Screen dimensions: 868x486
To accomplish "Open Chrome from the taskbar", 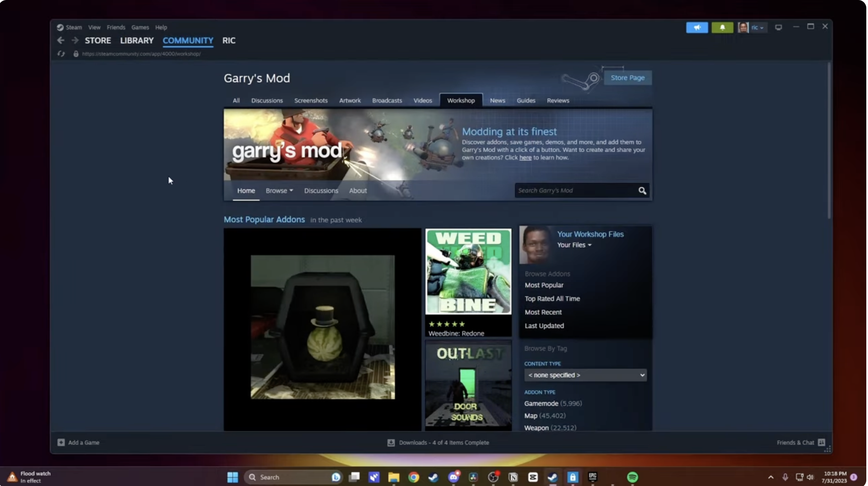I will point(414,478).
